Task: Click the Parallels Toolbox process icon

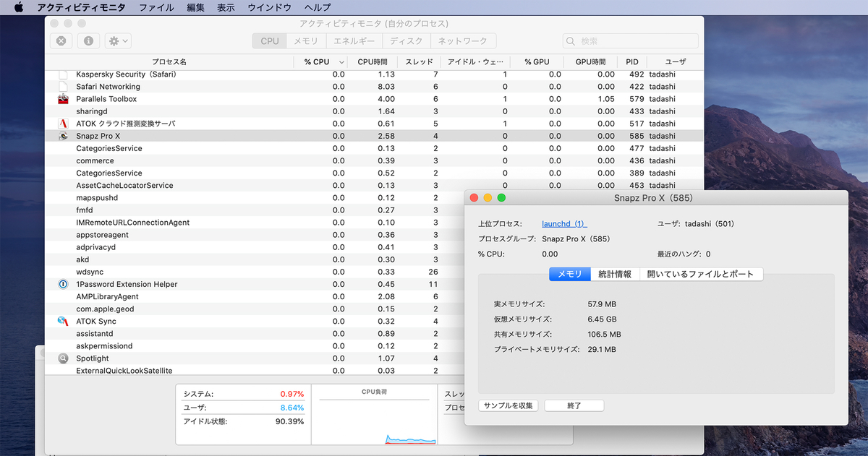Action: 64,99
